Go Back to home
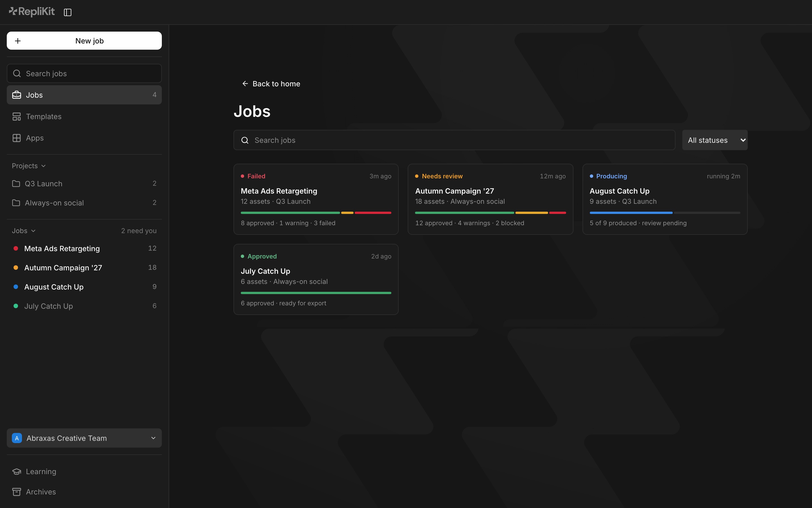 271,84
